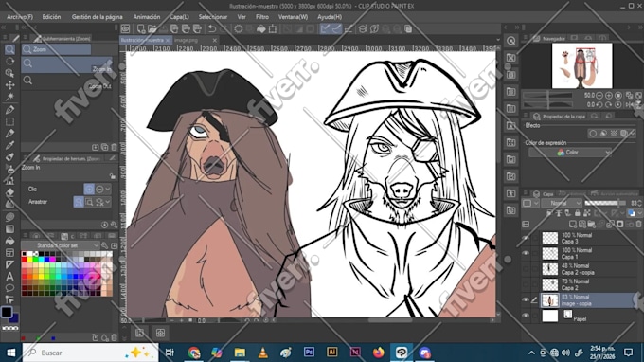The image size is (644, 362).
Task: Click the CLIP STUDIO icon at command bar start
Action: point(125,28)
